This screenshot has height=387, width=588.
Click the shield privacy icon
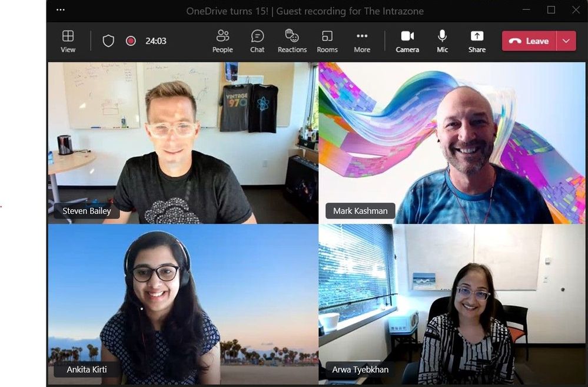tap(108, 41)
